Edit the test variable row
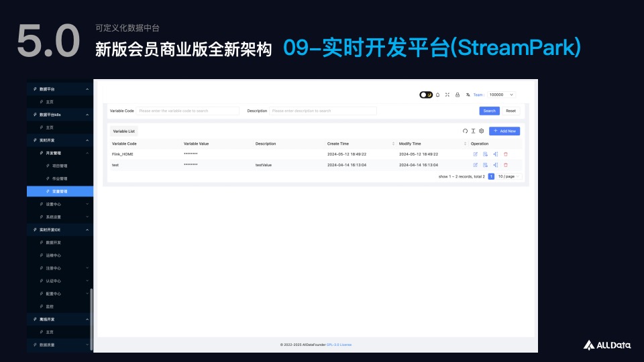The width and height of the screenshot is (644, 362). coord(475,165)
